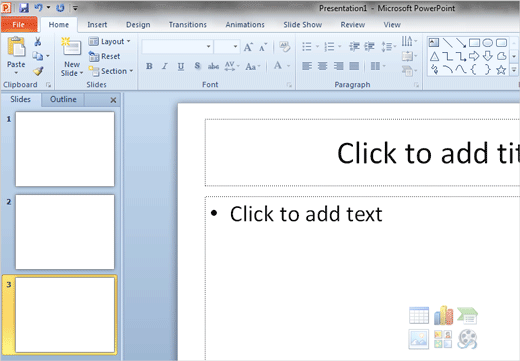The height and width of the screenshot is (361, 520).
Task: Toggle Underline formatting
Action: pos(181,67)
